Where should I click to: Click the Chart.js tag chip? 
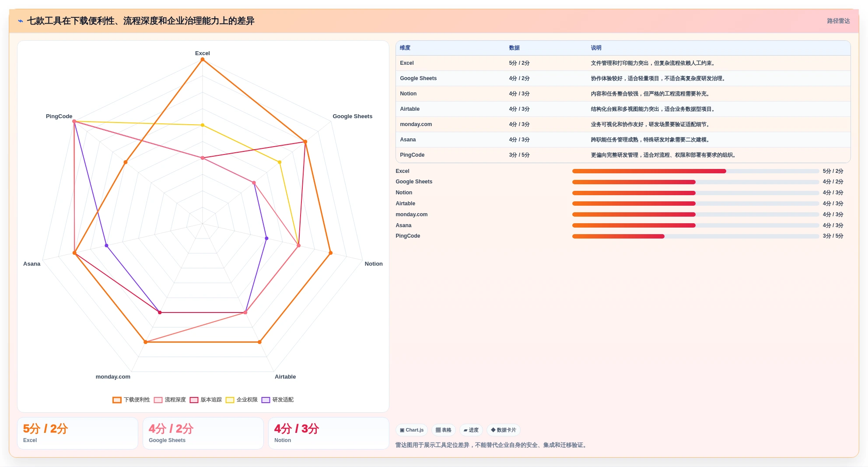point(412,430)
